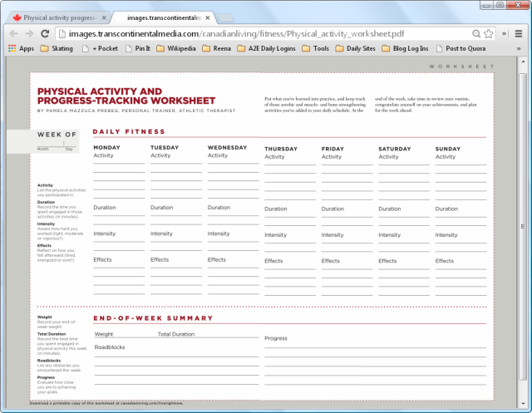The image size is (532, 413).
Task: Reload the page with the refresh icon
Action: (45, 33)
